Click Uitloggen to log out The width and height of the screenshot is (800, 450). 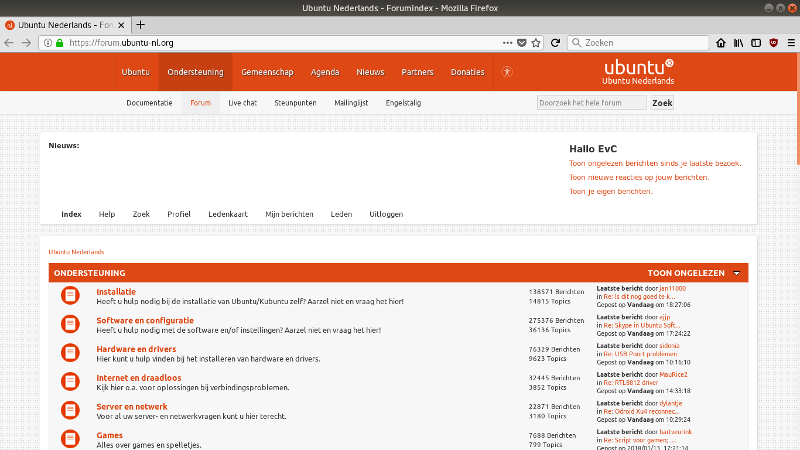click(386, 214)
